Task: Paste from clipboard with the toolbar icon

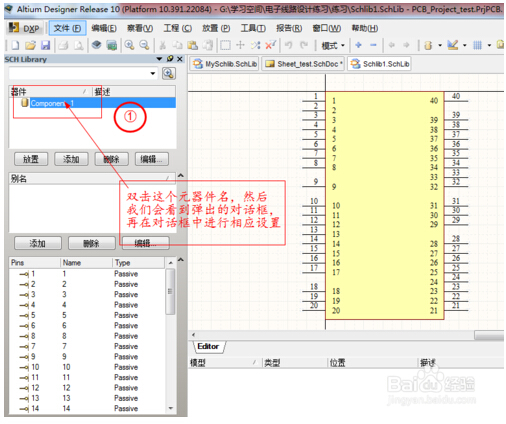Action: [x=192, y=45]
